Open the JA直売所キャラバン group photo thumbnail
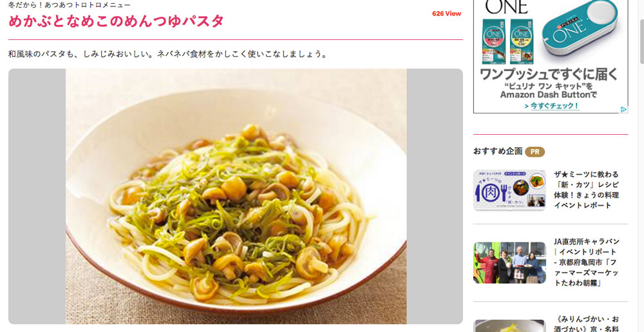The image size is (644, 332). [509, 262]
